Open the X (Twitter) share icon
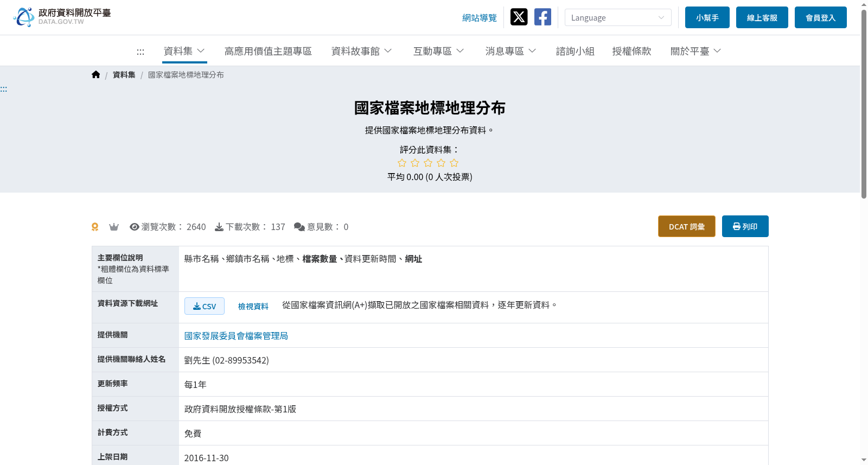The image size is (868, 465). pyautogui.click(x=519, y=17)
